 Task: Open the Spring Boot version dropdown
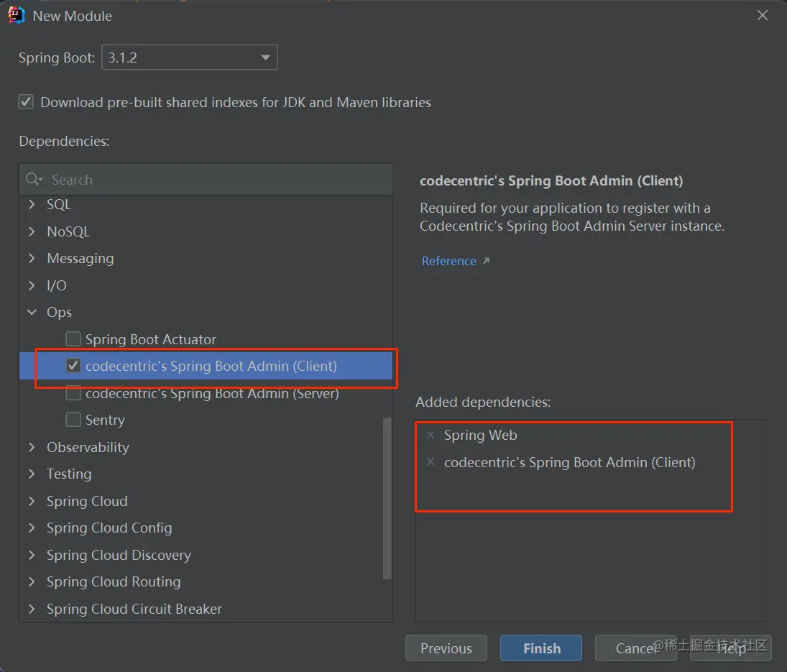190,57
